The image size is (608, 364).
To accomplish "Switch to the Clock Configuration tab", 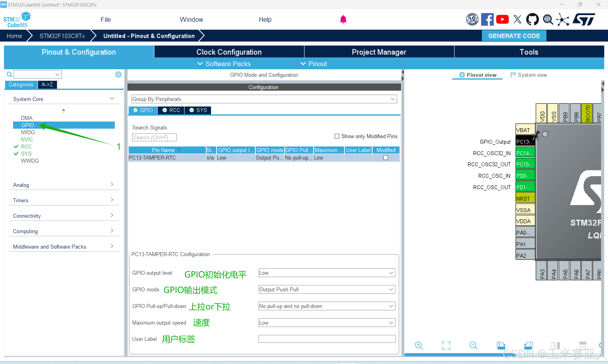I will pos(229,52).
